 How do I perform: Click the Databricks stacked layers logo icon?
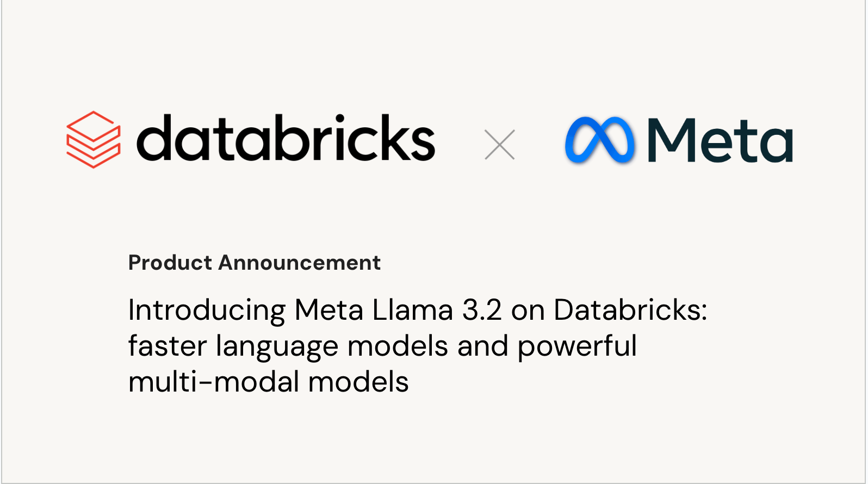[x=93, y=140]
